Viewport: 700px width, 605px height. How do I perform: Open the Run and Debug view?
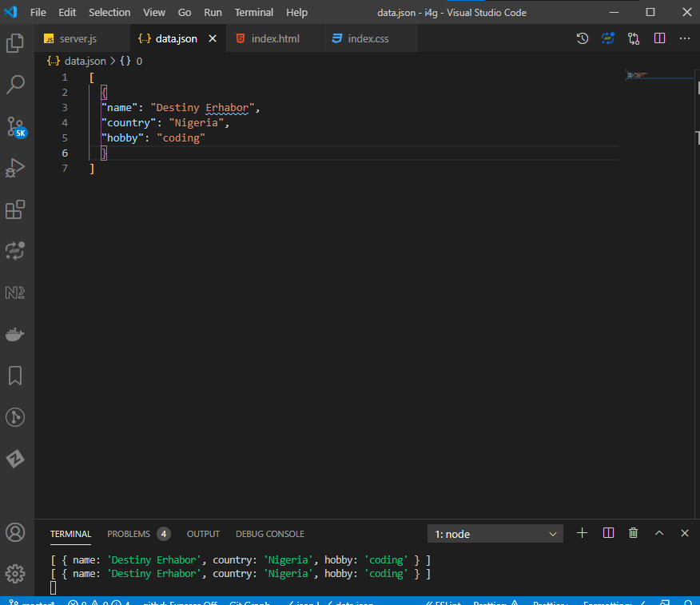coord(15,168)
